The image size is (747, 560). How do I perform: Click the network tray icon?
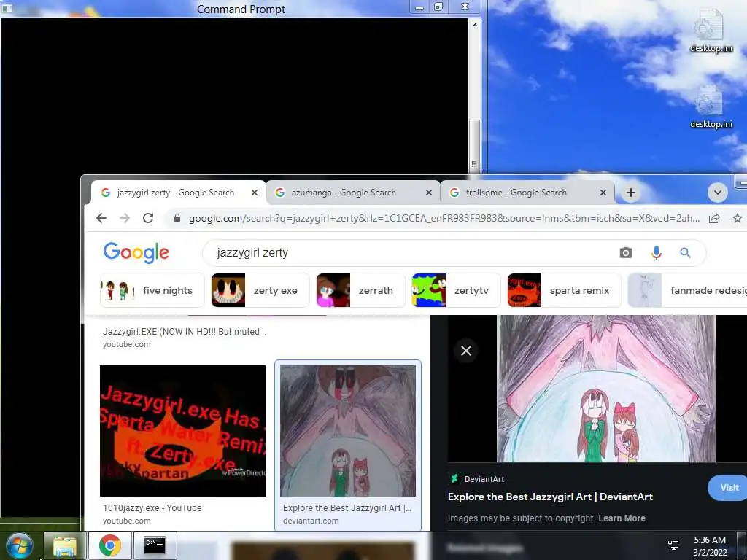pos(673,545)
